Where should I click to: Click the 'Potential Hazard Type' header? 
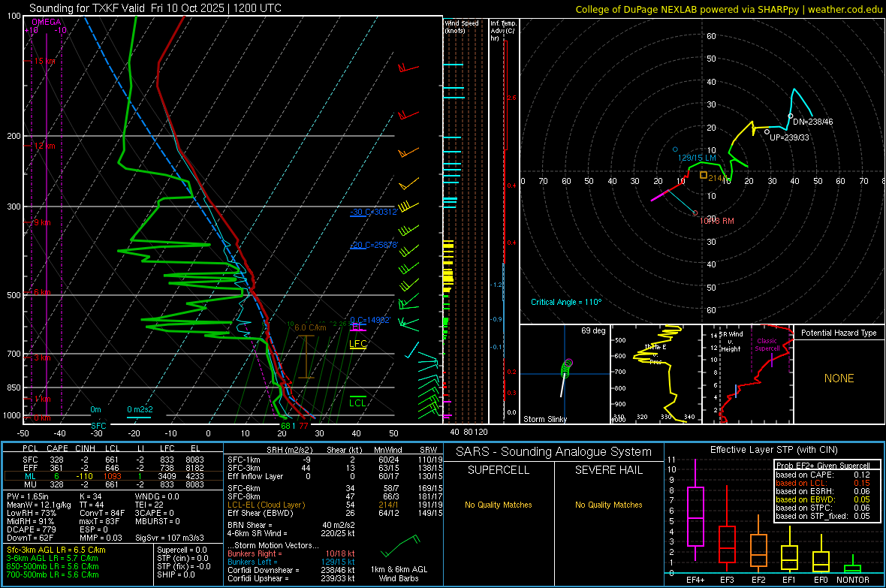pos(839,333)
